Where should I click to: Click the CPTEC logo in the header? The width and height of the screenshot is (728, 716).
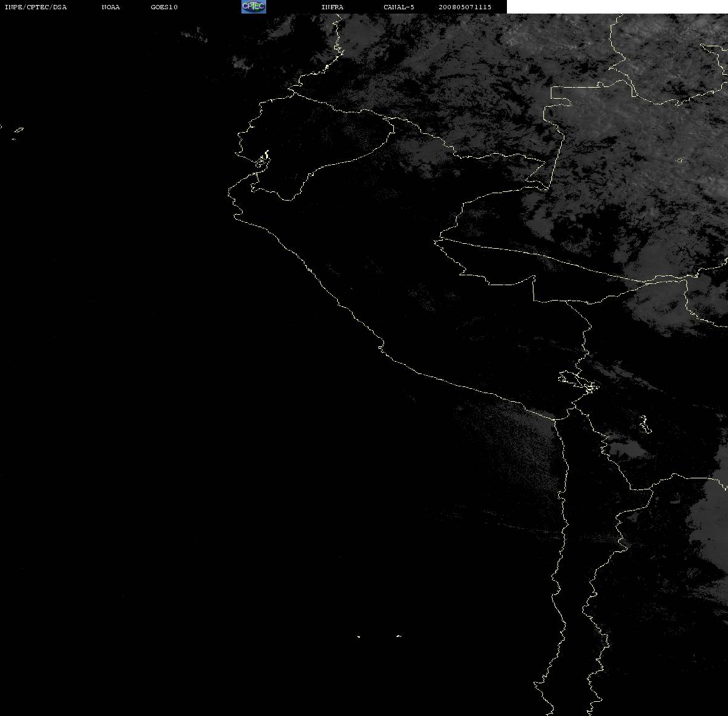click(x=254, y=7)
